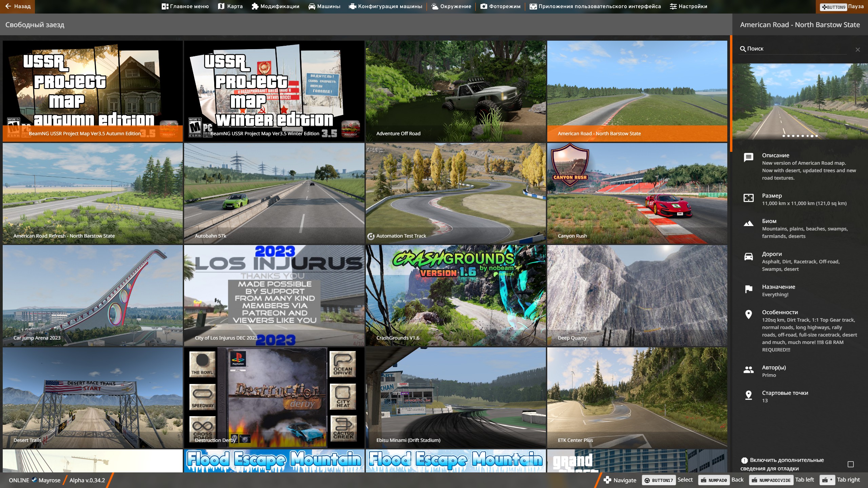The width and height of the screenshot is (868, 488).
Task: Open the Карта menu item
Action: [230, 6]
